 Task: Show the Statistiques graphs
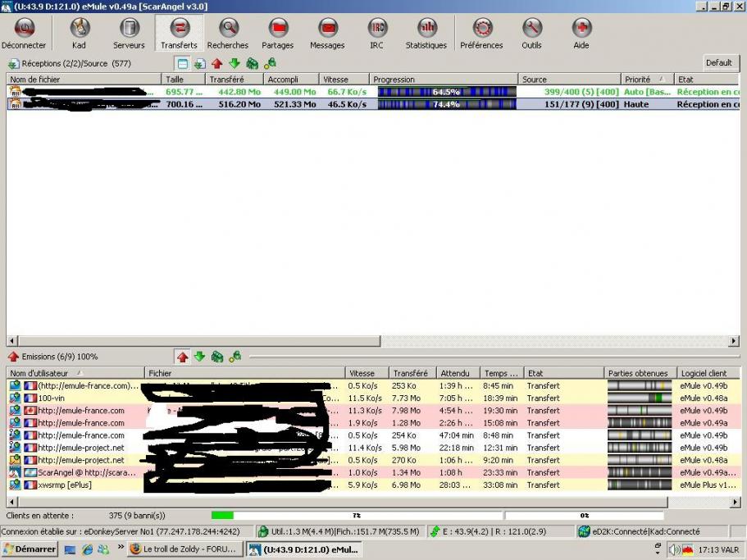coord(426,34)
